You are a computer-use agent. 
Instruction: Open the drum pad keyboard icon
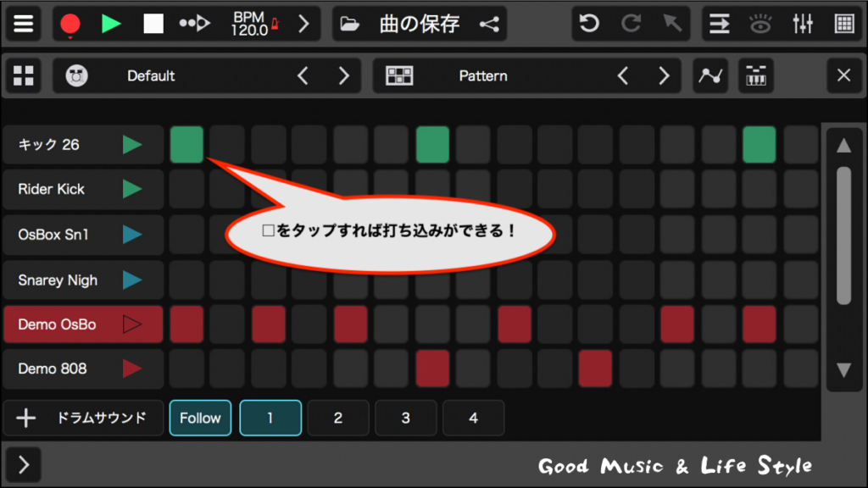[755, 75]
